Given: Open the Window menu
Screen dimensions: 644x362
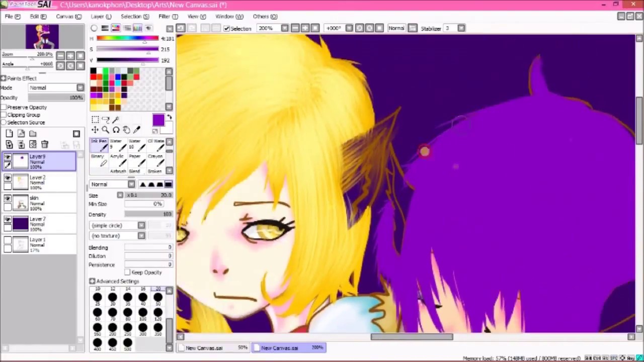Looking at the screenshot, I should (x=229, y=17).
